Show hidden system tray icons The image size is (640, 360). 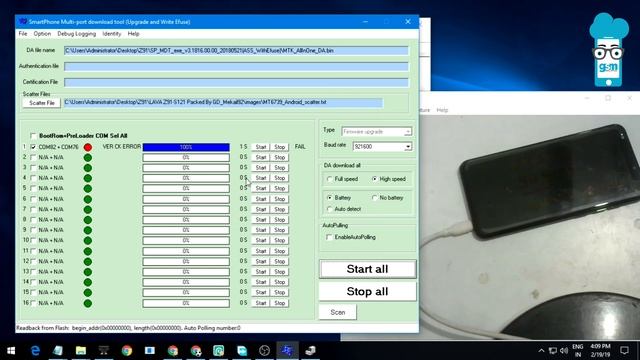tap(541, 351)
